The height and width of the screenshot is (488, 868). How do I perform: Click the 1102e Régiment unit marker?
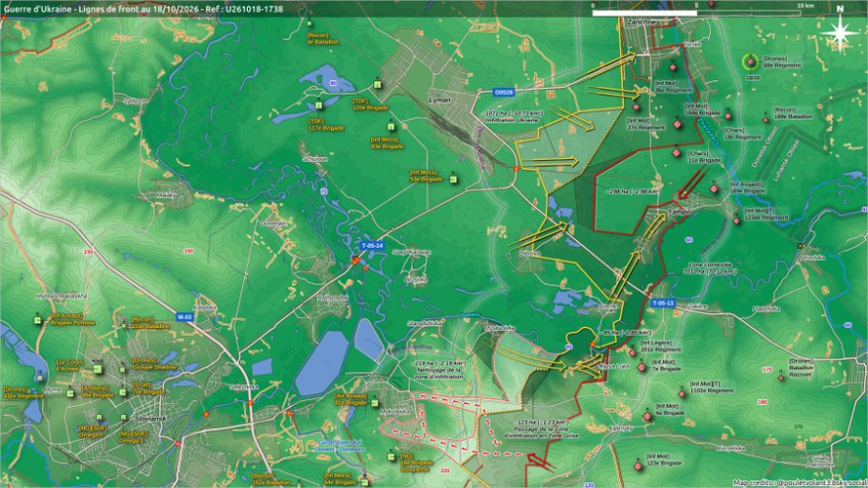click(682, 394)
